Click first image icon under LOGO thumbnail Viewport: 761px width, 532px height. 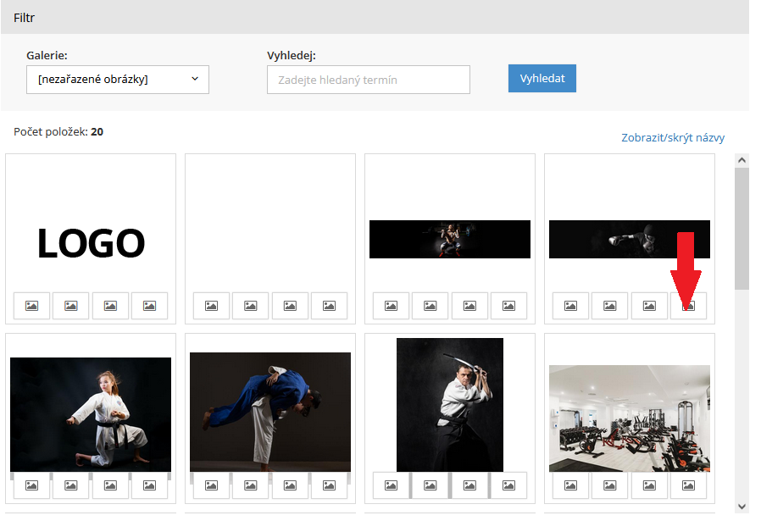32,306
